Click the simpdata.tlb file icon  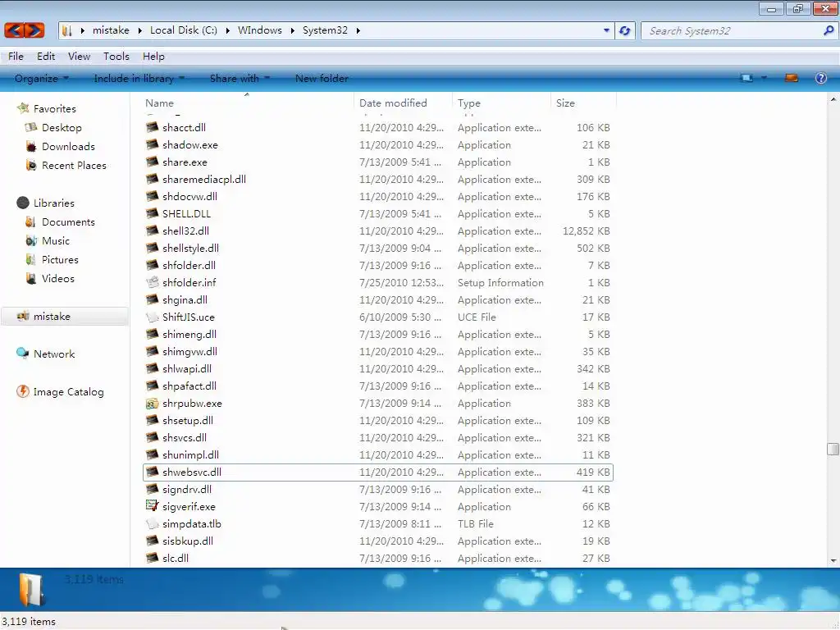[x=152, y=524]
